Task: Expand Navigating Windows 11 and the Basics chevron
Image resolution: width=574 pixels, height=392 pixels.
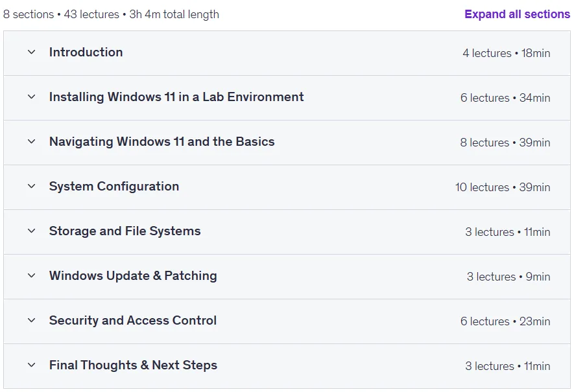Action: pyautogui.click(x=32, y=141)
